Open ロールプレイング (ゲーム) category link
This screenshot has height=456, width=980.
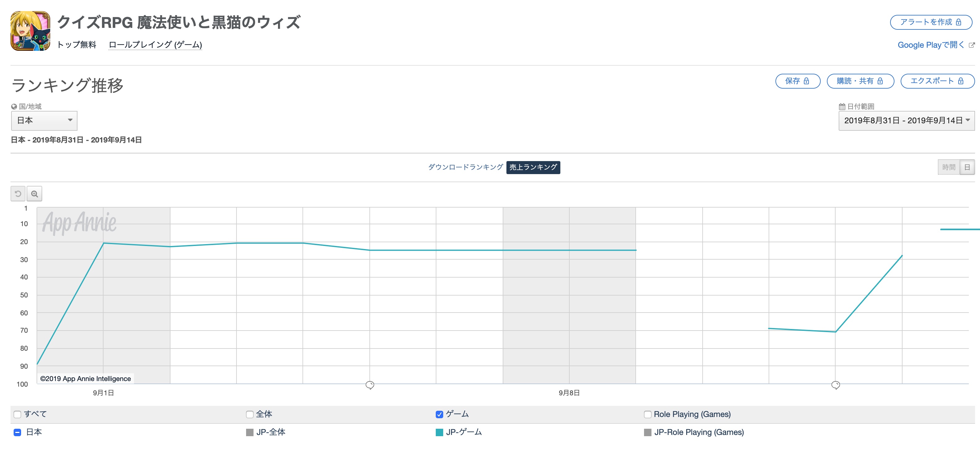[155, 45]
